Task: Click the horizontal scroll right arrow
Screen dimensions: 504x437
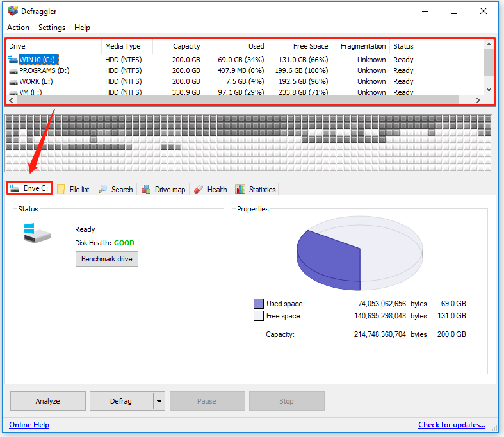Action: pos(478,100)
